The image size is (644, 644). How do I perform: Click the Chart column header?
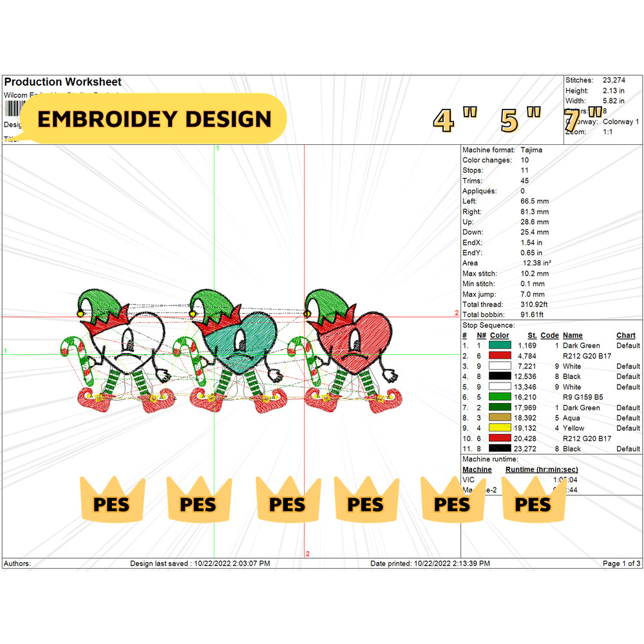coord(625,336)
